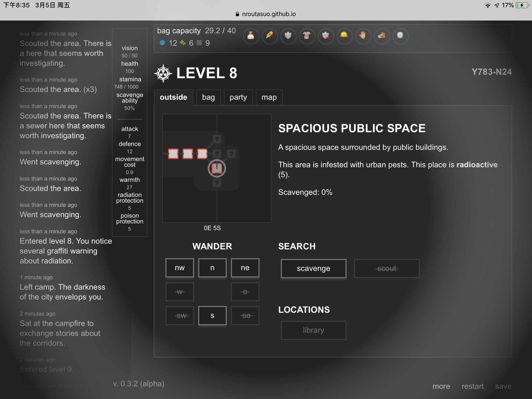The image size is (532, 399).
Task: Click the sneaker shoes equipment icon
Action: click(382, 36)
